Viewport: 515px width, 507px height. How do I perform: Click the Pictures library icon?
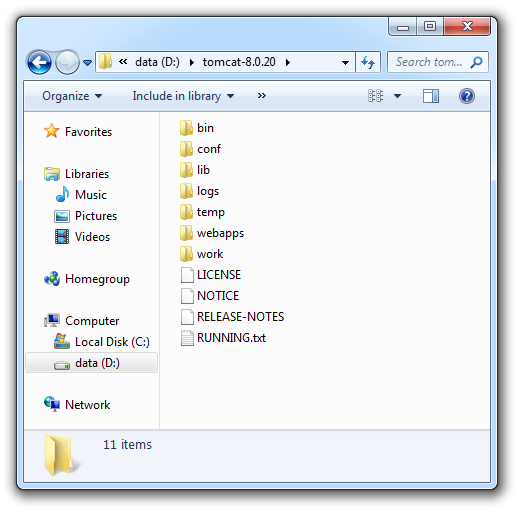62,216
